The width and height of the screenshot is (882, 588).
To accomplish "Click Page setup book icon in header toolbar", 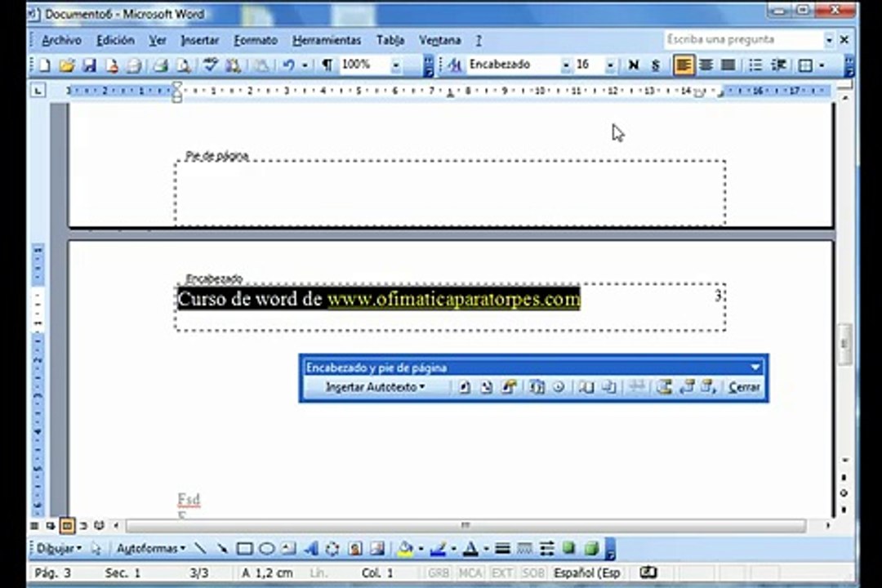I will pyautogui.click(x=586, y=387).
